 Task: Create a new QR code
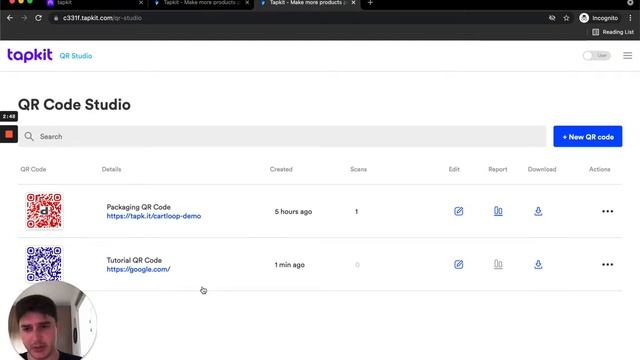[588, 136]
